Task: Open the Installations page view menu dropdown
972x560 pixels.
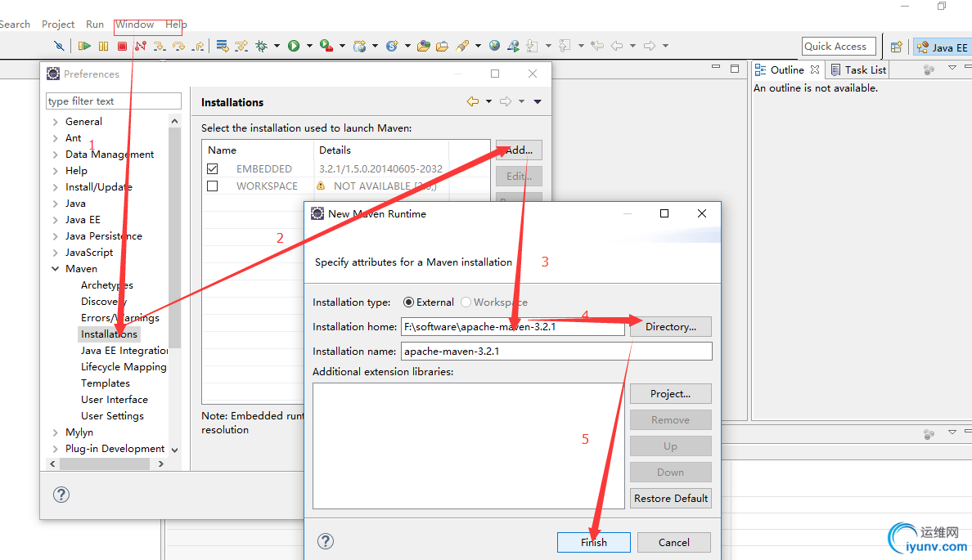Action: click(x=538, y=101)
